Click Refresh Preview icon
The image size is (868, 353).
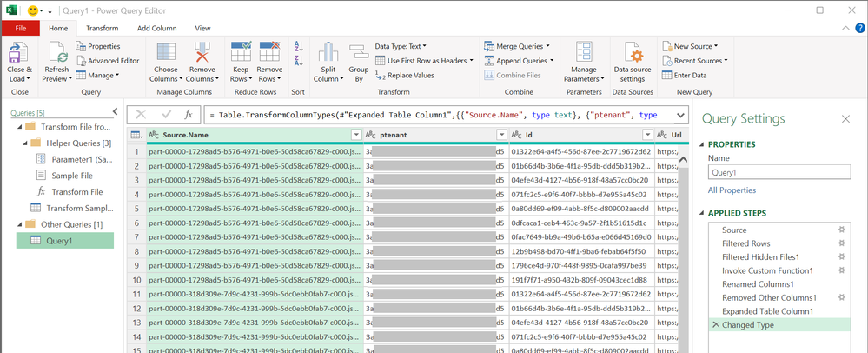[56, 53]
